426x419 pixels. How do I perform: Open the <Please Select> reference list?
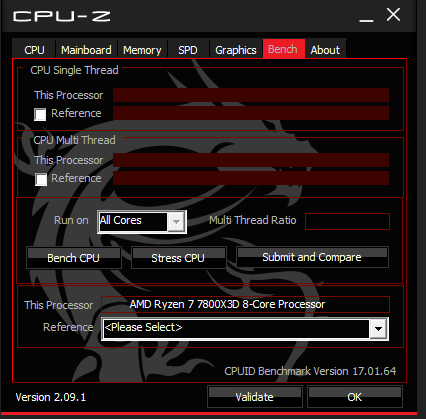click(245, 329)
